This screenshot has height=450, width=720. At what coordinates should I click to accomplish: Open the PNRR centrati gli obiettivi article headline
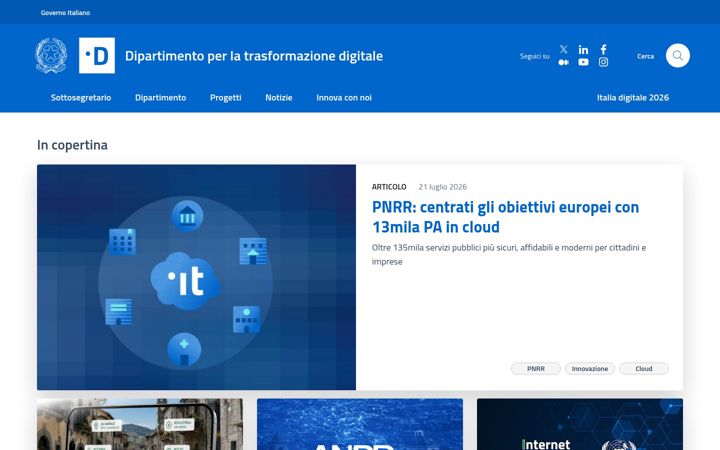click(x=505, y=217)
